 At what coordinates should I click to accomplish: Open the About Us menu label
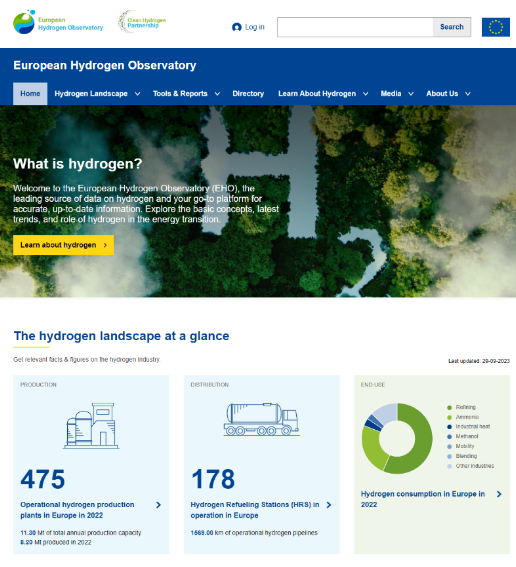click(442, 94)
